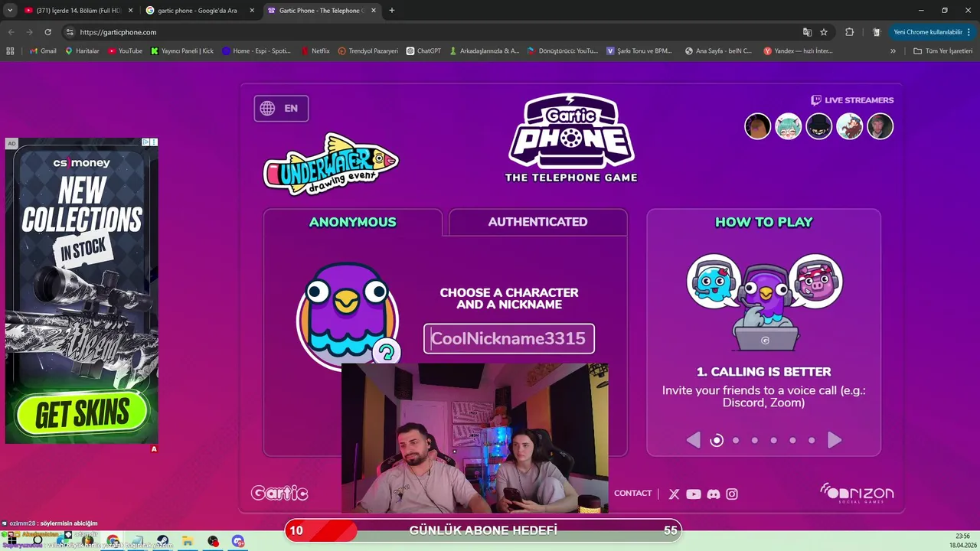Screen dimensions: 980x551
Task: Open the Trendyol Pazaryeri bookmark
Action: point(368,51)
